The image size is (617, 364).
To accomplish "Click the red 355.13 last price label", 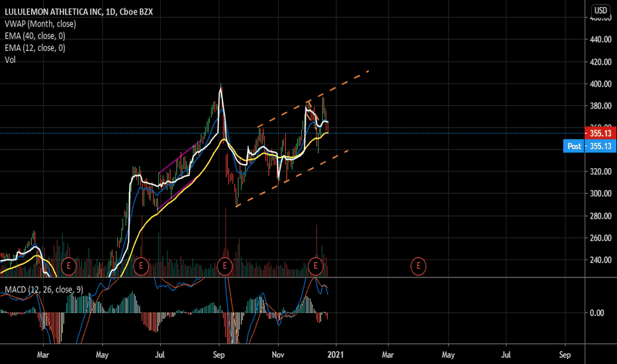I will pyautogui.click(x=600, y=134).
